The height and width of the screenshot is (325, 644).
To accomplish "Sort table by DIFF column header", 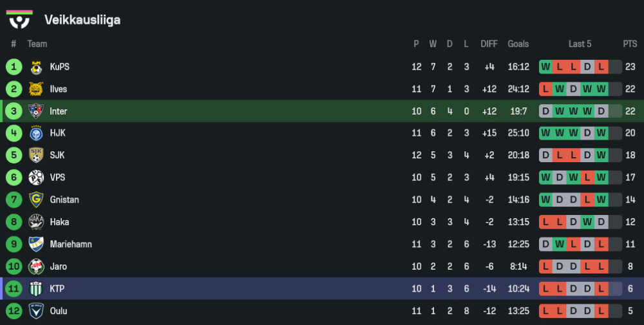I will click(489, 44).
